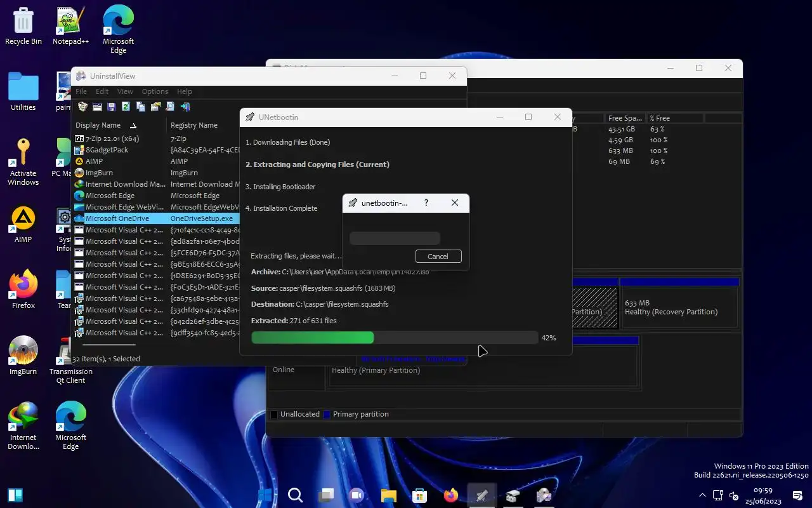Select ImgBurn row in UninstallView list
The height and width of the screenshot is (508, 812).
click(x=156, y=173)
